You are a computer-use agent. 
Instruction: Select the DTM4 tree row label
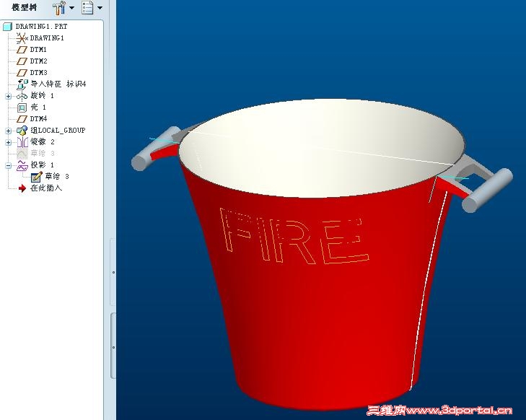click(38, 119)
